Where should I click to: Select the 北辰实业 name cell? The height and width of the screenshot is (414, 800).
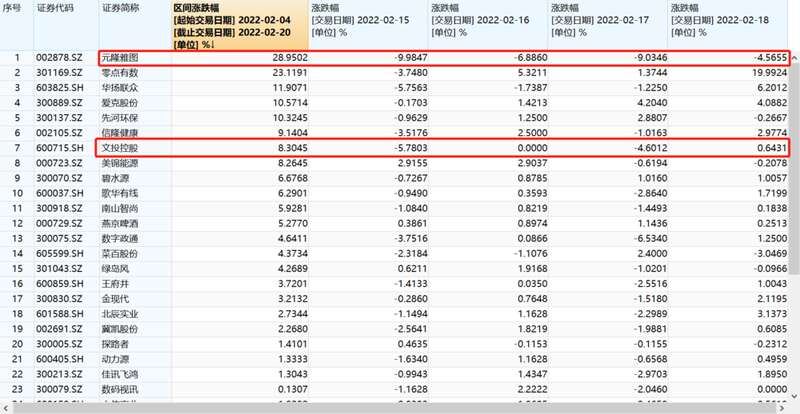pos(120,314)
